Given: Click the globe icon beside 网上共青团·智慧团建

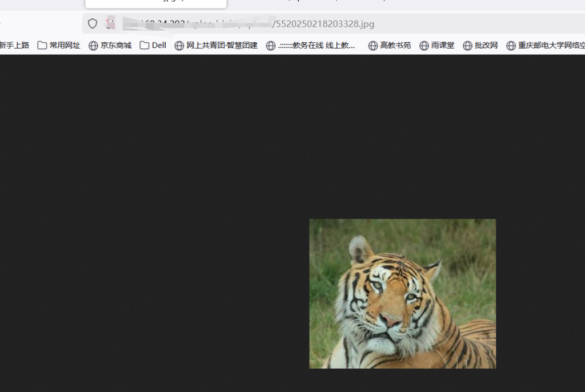Looking at the screenshot, I should tap(179, 46).
